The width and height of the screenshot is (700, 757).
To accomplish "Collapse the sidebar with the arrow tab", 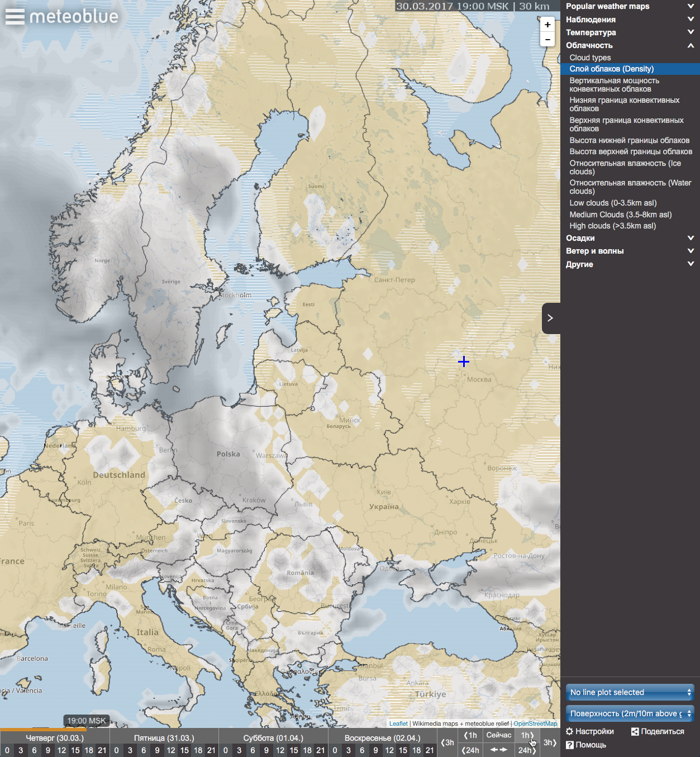I will tap(550, 318).
